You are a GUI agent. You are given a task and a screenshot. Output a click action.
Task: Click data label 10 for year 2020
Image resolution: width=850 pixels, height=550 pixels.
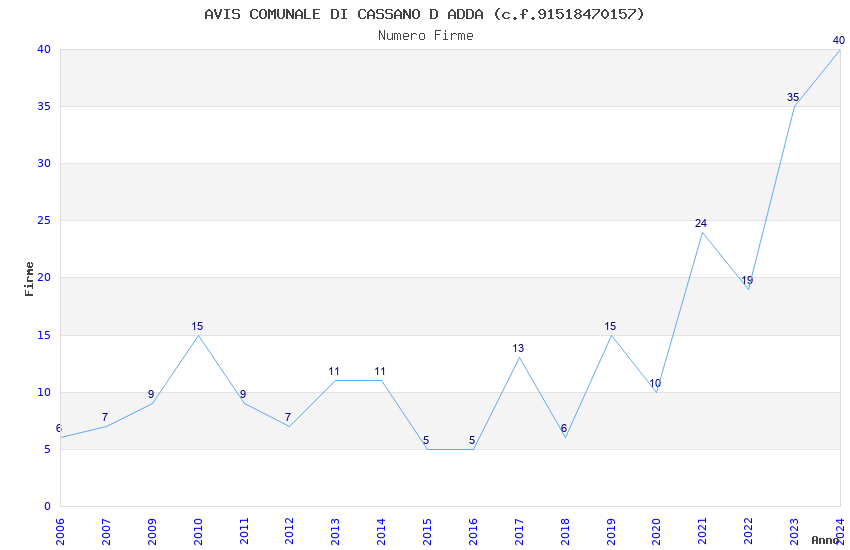pyautogui.click(x=655, y=383)
